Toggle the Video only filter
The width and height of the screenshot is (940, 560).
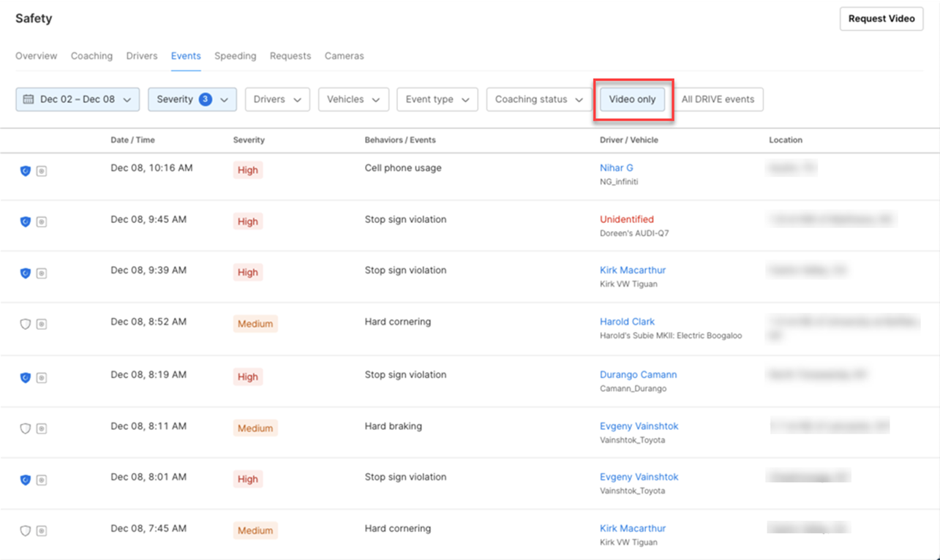(x=632, y=99)
